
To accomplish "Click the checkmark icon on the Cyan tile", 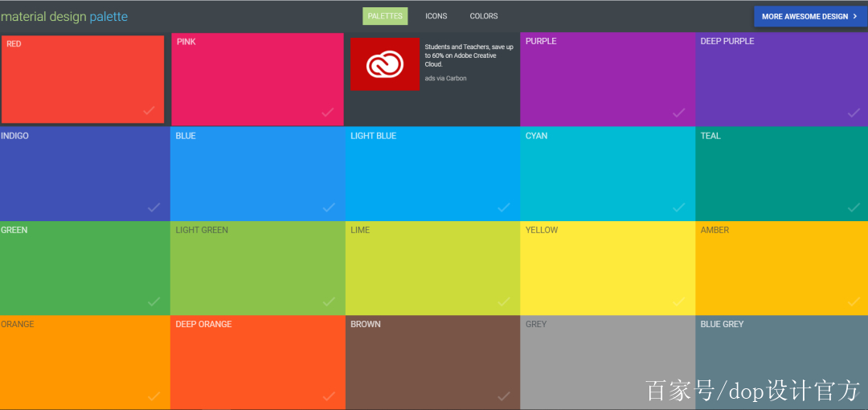I will [x=678, y=207].
